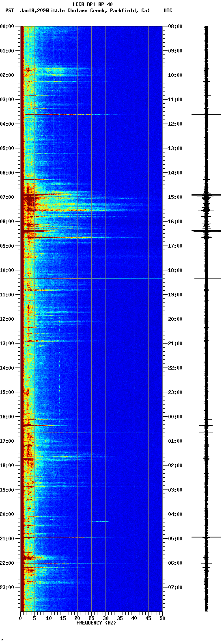Click the title text 'LCCB DP1 BP 40'
This screenshot has height=644, width=224.
[x=93, y=4]
